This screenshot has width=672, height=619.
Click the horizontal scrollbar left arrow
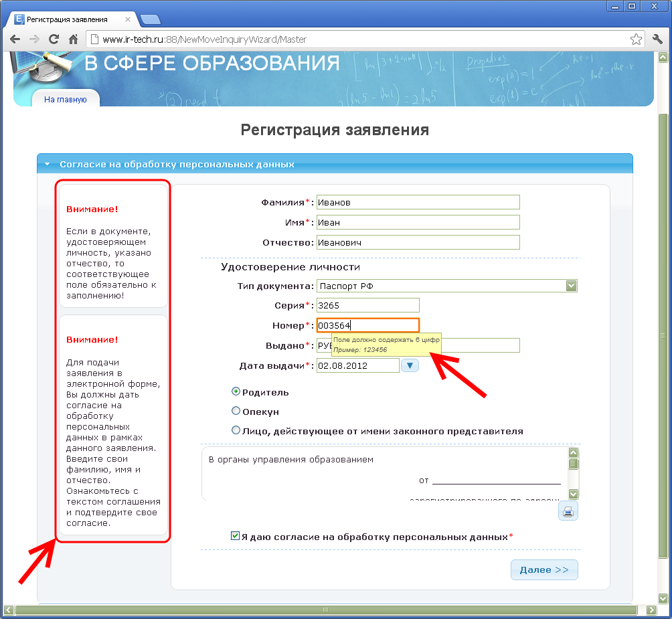tap(9, 610)
